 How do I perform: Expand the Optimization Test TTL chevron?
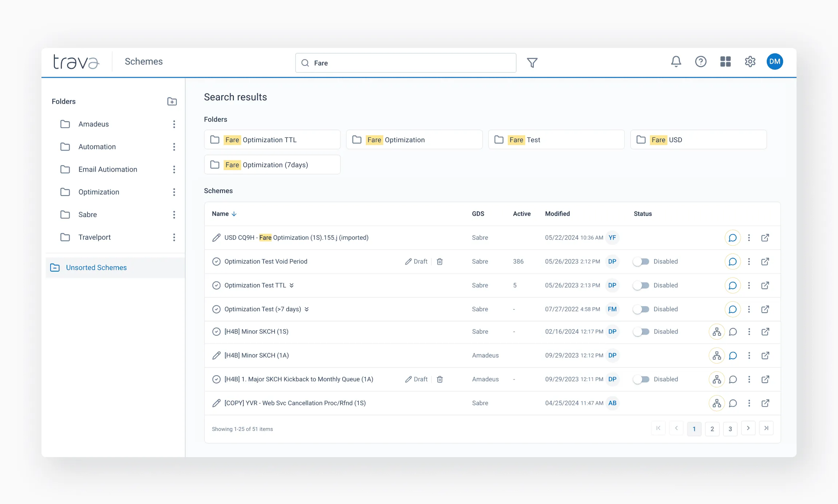(x=292, y=285)
